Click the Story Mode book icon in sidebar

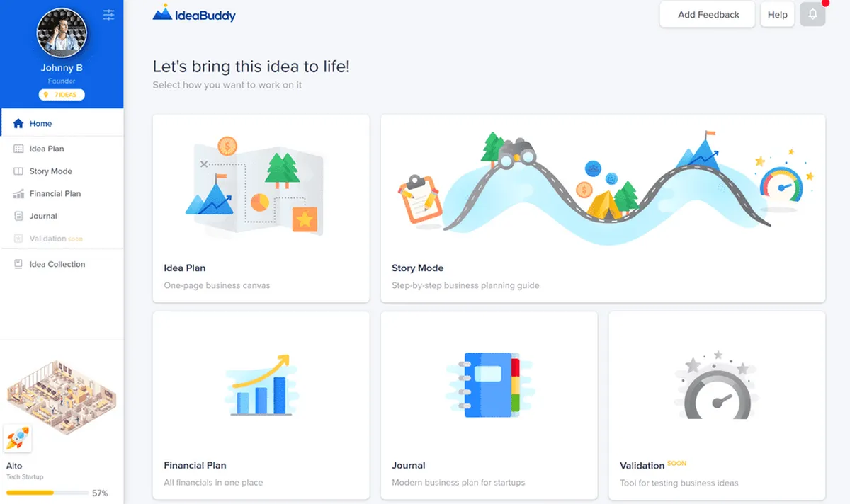click(x=19, y=171)
